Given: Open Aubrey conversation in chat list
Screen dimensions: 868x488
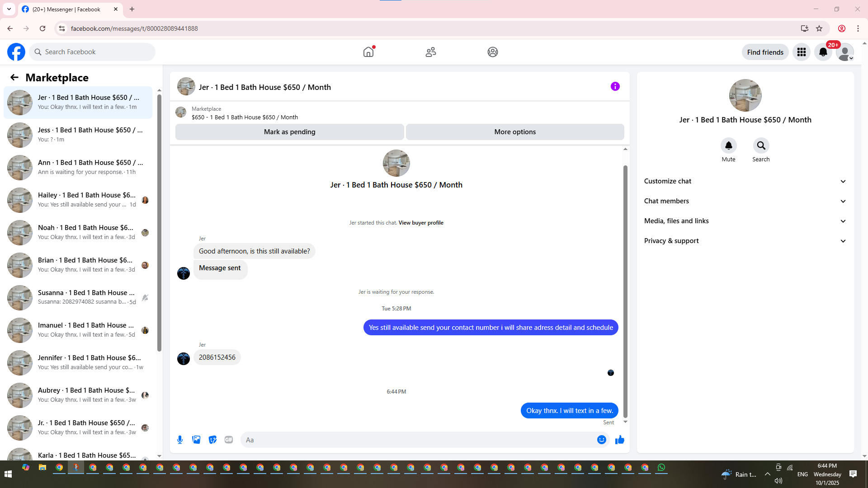Looking at the screenshot, I should 78,395.
